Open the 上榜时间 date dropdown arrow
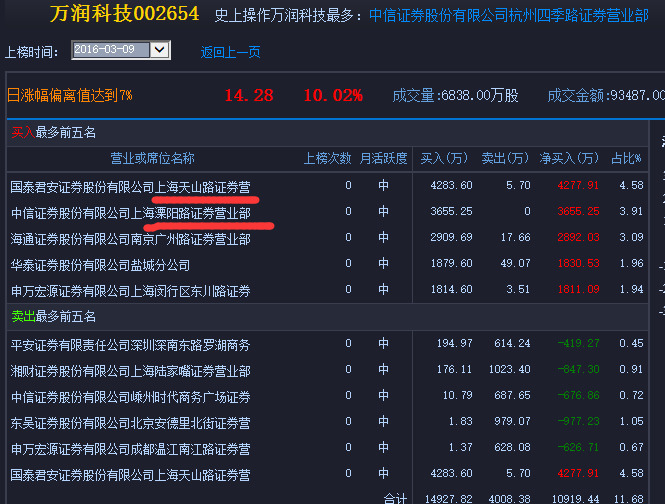Screen dimensions: 665x504 [159, 50]
